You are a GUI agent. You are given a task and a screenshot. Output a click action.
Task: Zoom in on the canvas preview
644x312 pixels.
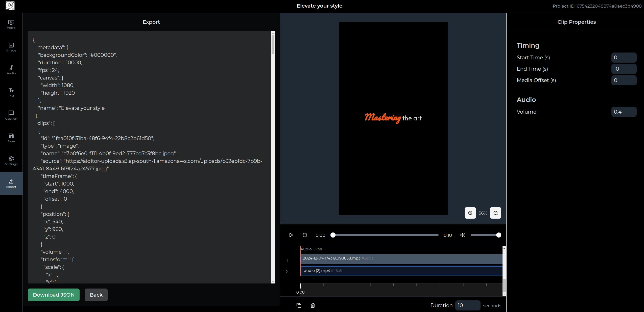click(470, 213)
